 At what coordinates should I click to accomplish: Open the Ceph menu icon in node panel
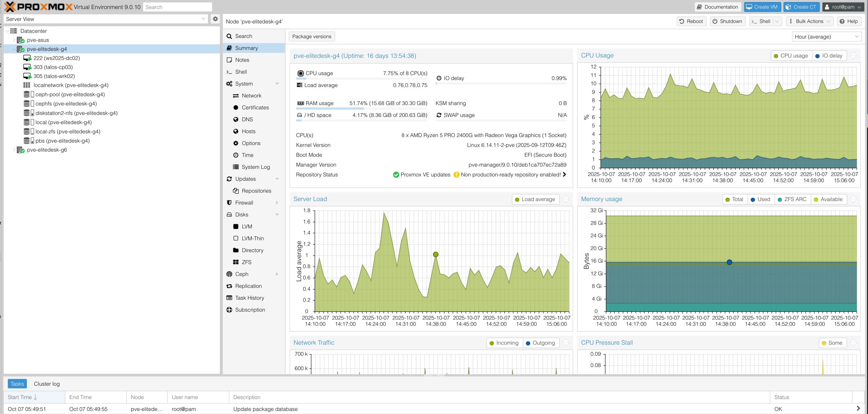click(x=229, y=274)
